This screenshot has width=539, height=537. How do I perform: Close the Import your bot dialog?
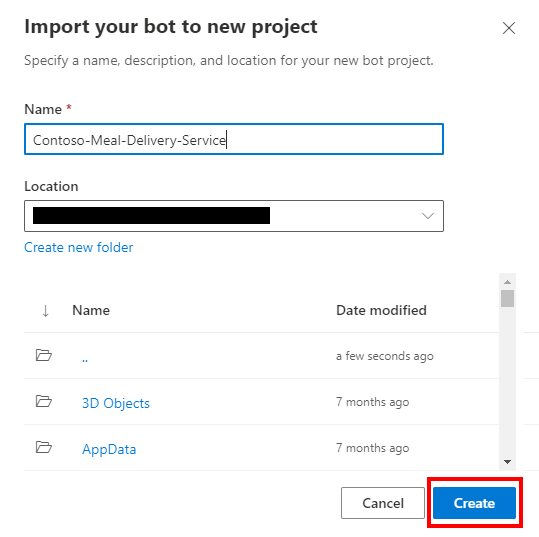508,28
